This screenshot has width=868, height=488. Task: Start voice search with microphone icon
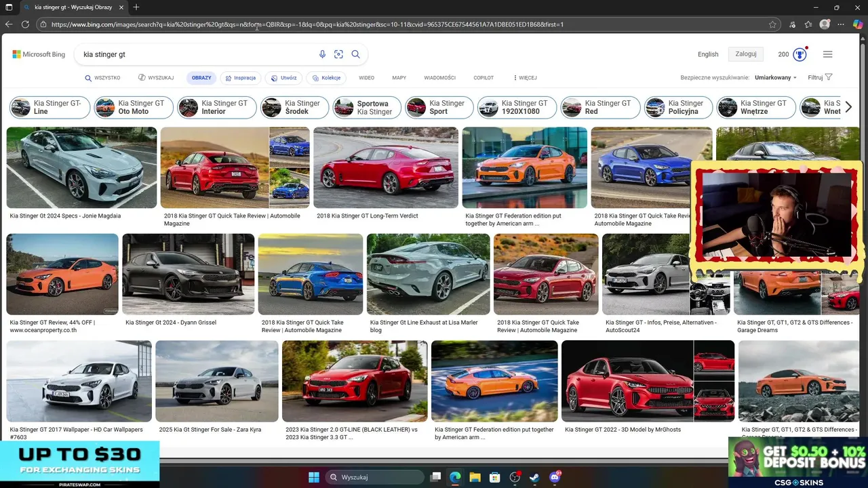tap(322, 54)
